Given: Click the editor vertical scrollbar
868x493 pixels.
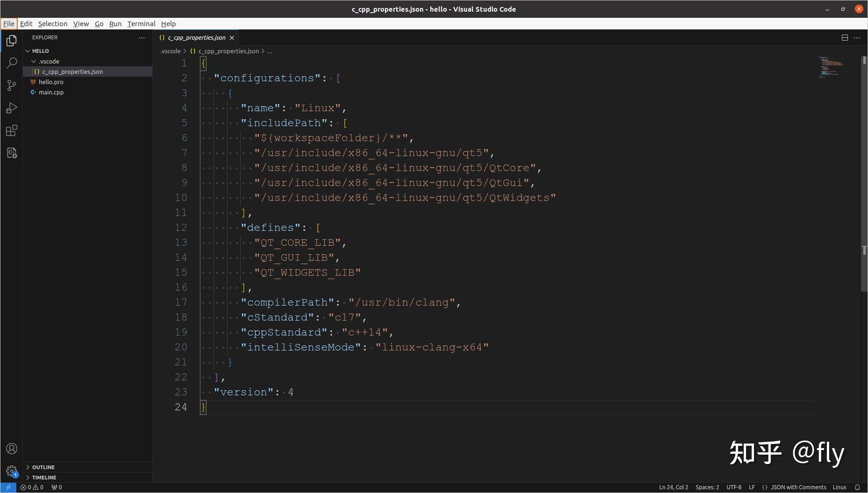Looking at the screenshot, I should click(864, 173).
